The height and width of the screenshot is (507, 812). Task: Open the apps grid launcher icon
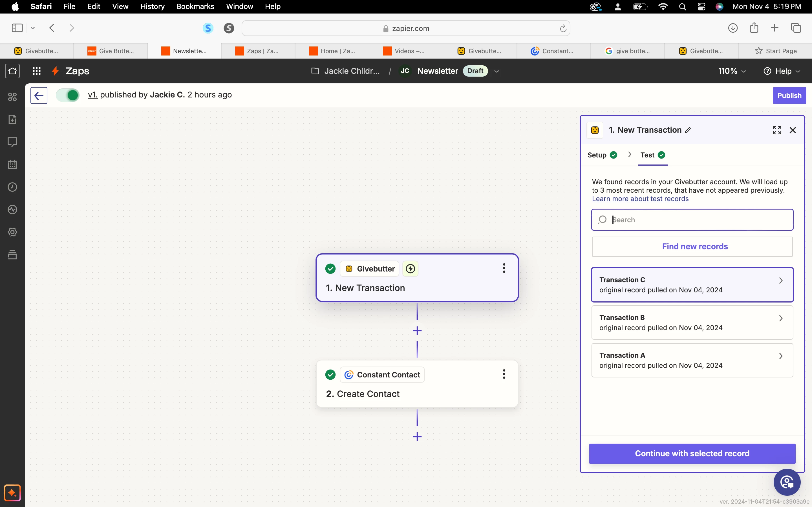pyautogui.click(x=37, y=71)
